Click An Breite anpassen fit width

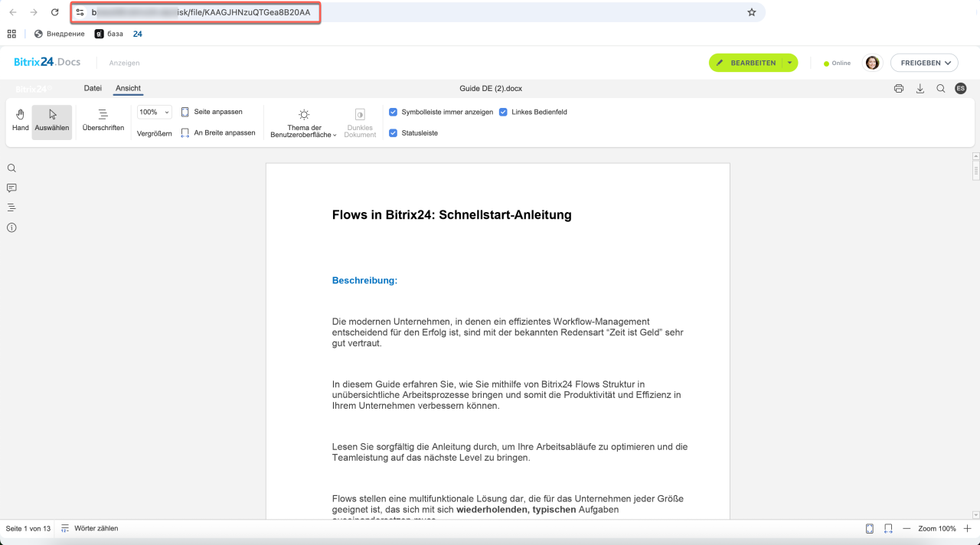[218, 132]
